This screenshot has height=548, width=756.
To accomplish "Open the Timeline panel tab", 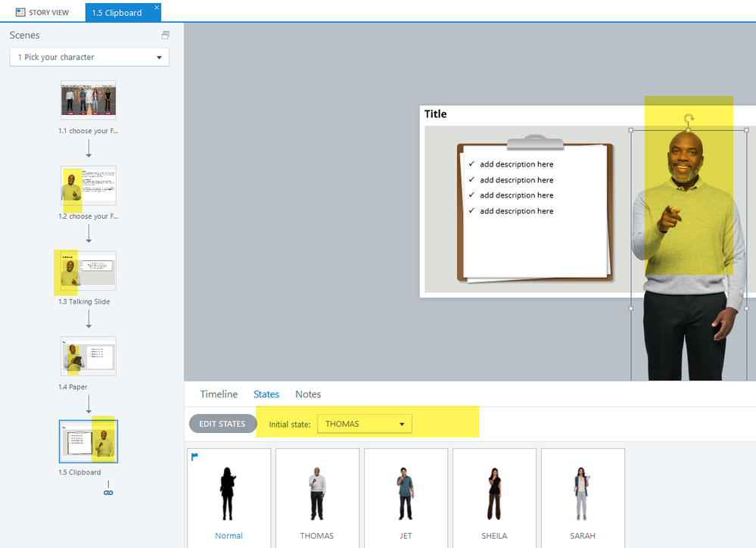I will (x=219, y=394).
